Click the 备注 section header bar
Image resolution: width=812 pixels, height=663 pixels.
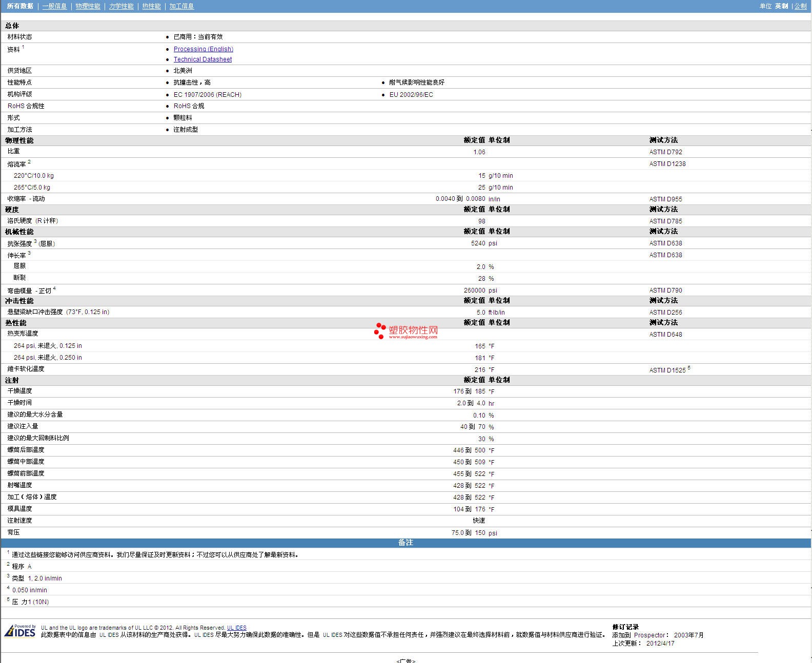point(405,543)
